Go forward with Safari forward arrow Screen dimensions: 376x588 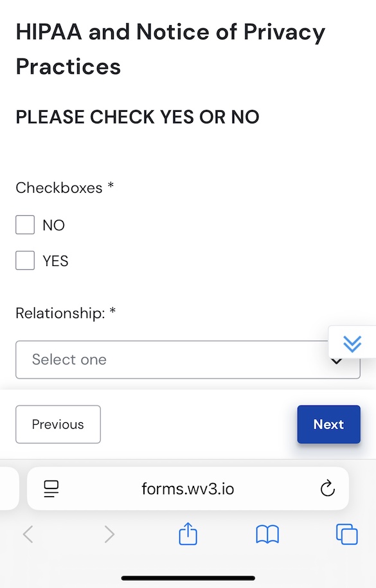(x=109, y=534)
